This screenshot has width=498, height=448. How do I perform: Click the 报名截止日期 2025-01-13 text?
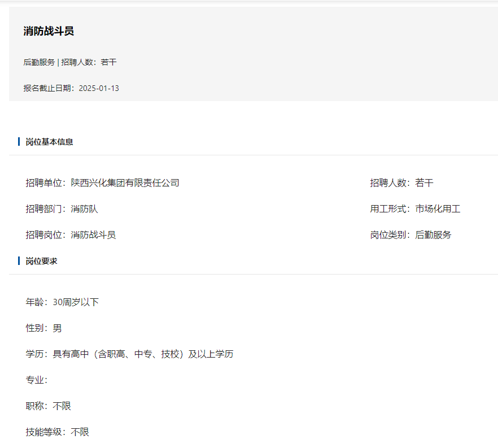[71, 88]
